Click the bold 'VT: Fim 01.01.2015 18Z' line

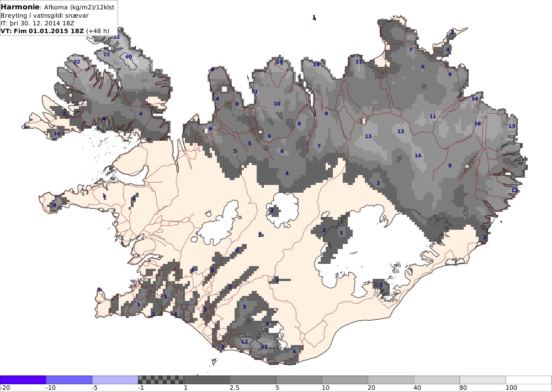pyautogui.click(x=43, y=31)
